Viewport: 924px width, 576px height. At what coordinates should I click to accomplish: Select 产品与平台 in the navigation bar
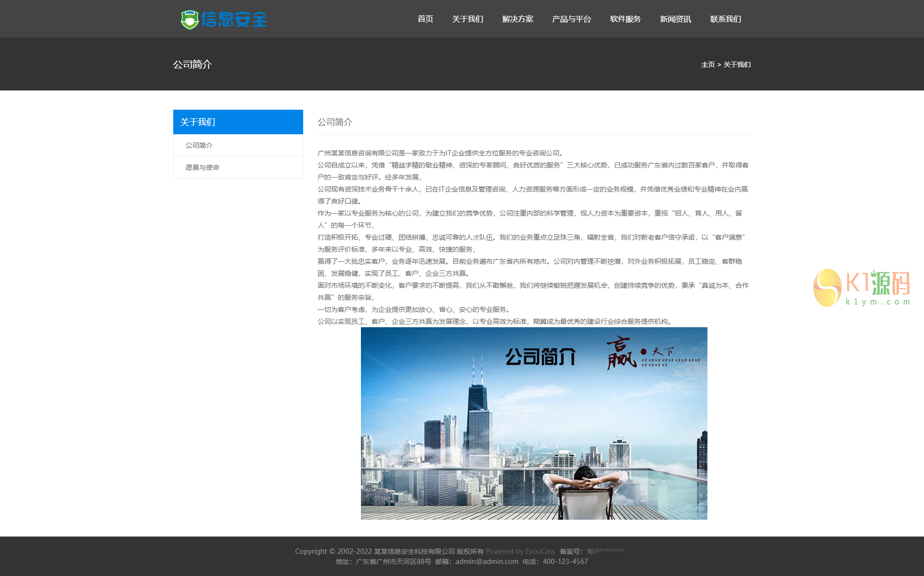click(571, 19)
